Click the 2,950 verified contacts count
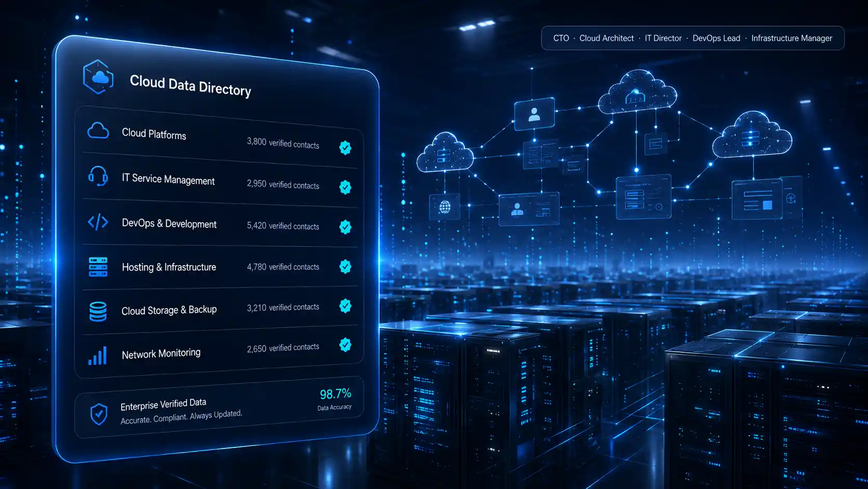The height and width of the screenshot is (489, 868). tap(283, 184)
